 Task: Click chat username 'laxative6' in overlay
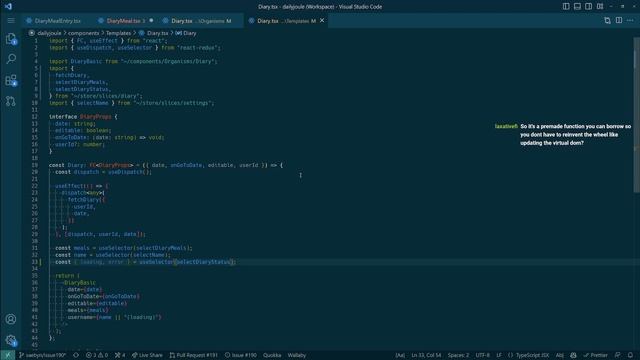(506, 127)
